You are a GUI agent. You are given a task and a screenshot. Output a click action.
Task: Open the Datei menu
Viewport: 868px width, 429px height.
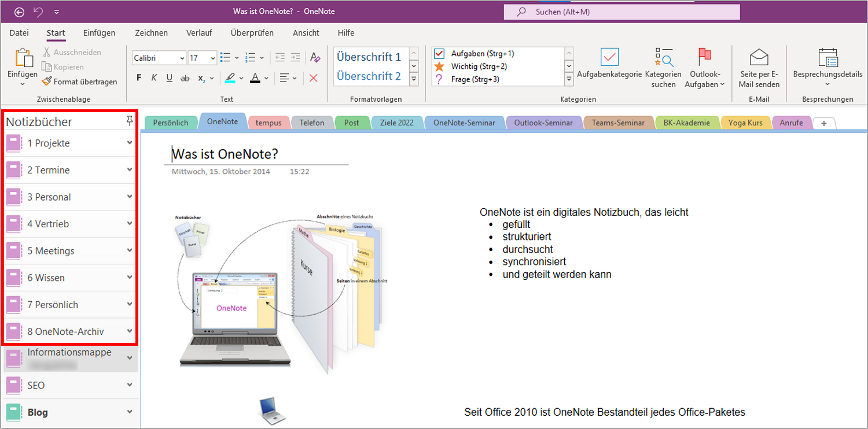click(x=19, y=33)
